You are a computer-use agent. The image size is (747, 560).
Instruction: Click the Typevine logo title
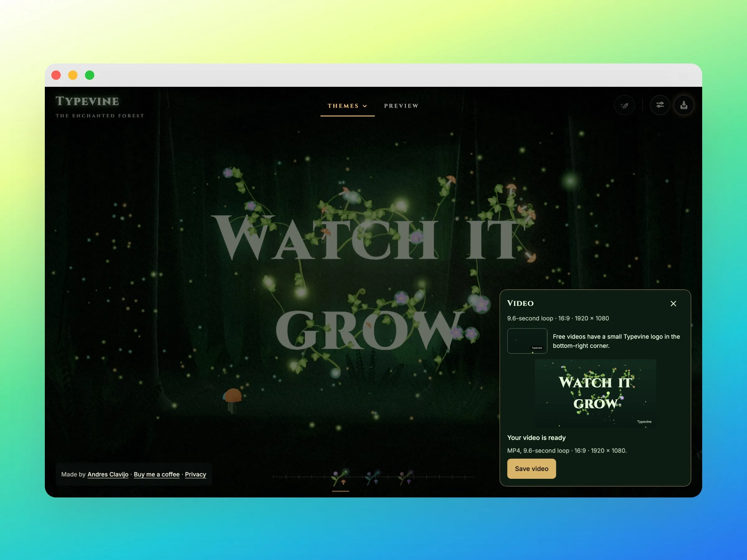(87, 101)
